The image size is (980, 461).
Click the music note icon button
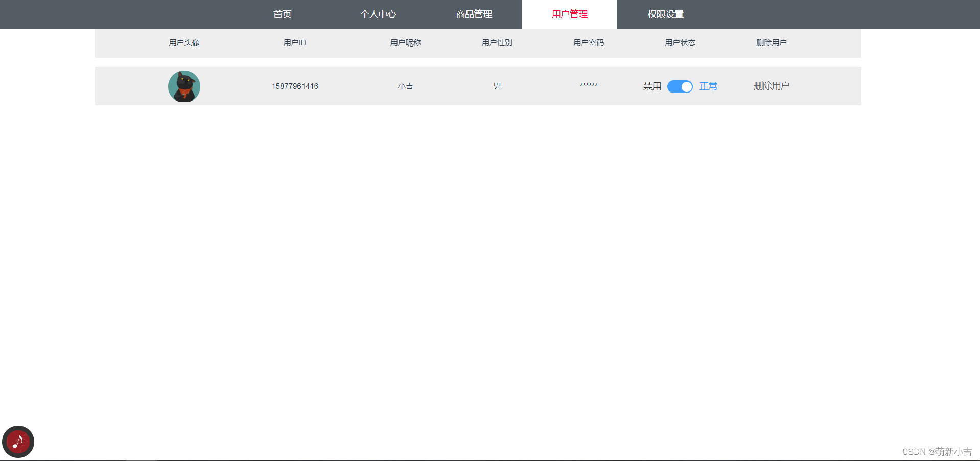coord(18,442)
